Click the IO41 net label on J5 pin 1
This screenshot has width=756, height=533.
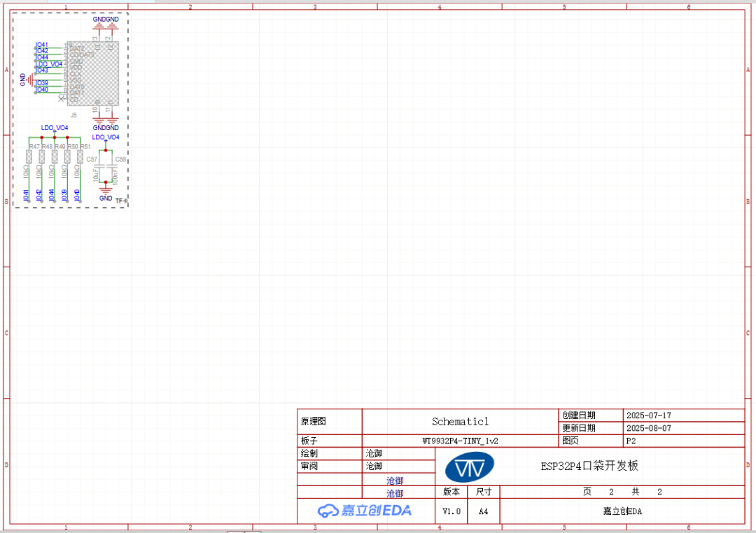(x=42, y=45)
